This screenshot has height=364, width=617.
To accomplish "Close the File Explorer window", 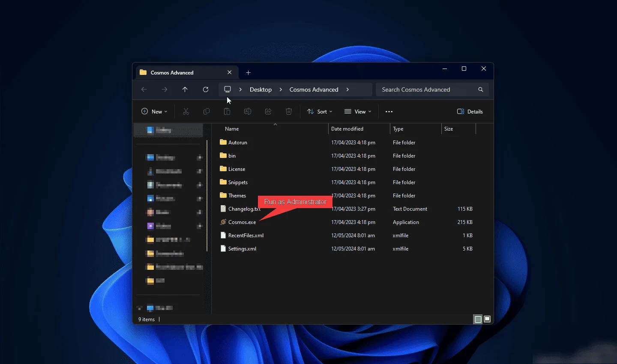I will tap(484, 69).
